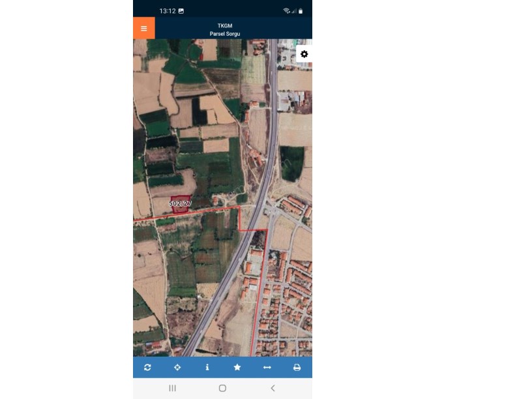Tap the battery icon in status bar
532x399 pixels.
[x=301, y=11]
